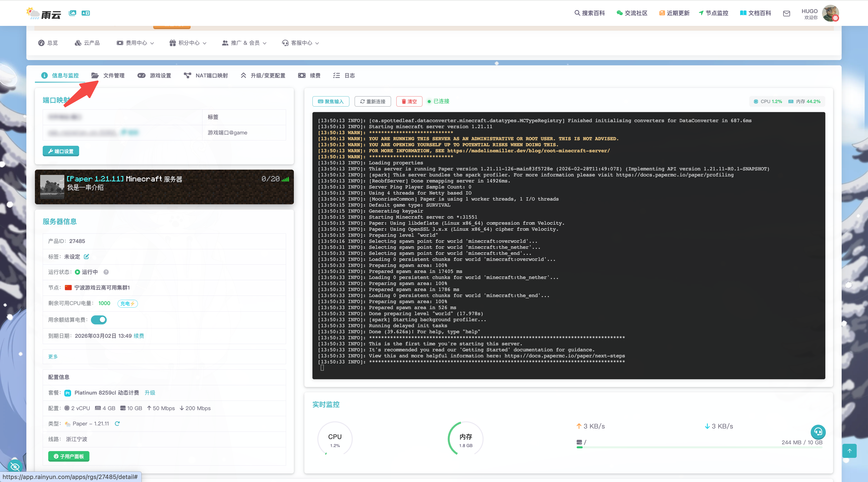Click the refresh icon next to Paper version

click(117, 424)
